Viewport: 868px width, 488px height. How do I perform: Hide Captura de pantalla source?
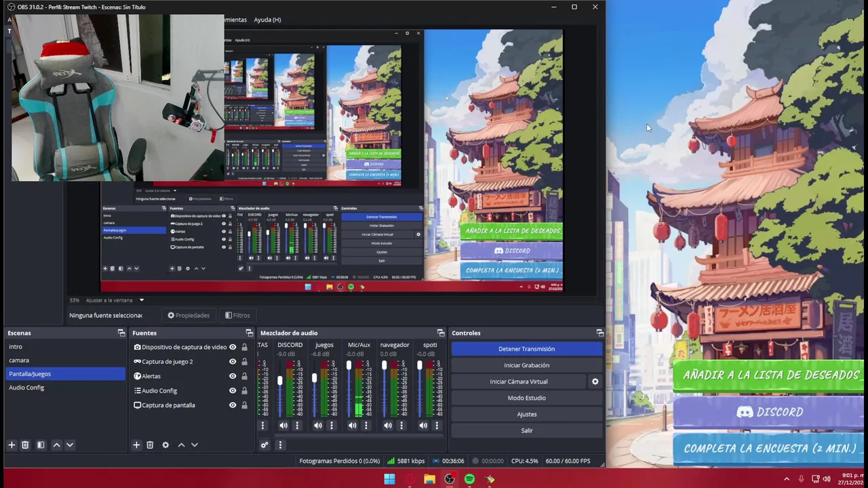(233, 405)
